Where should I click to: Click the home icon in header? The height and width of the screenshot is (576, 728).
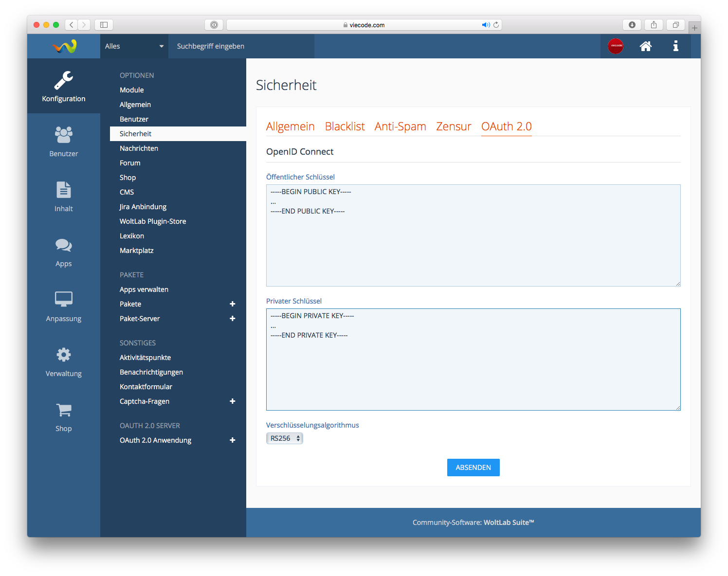point(646,46)
